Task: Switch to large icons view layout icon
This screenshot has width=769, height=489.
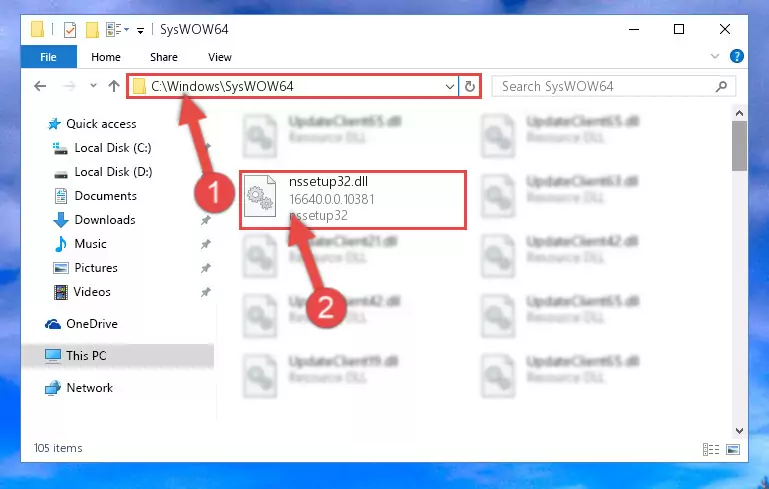Action: (733, 449)
